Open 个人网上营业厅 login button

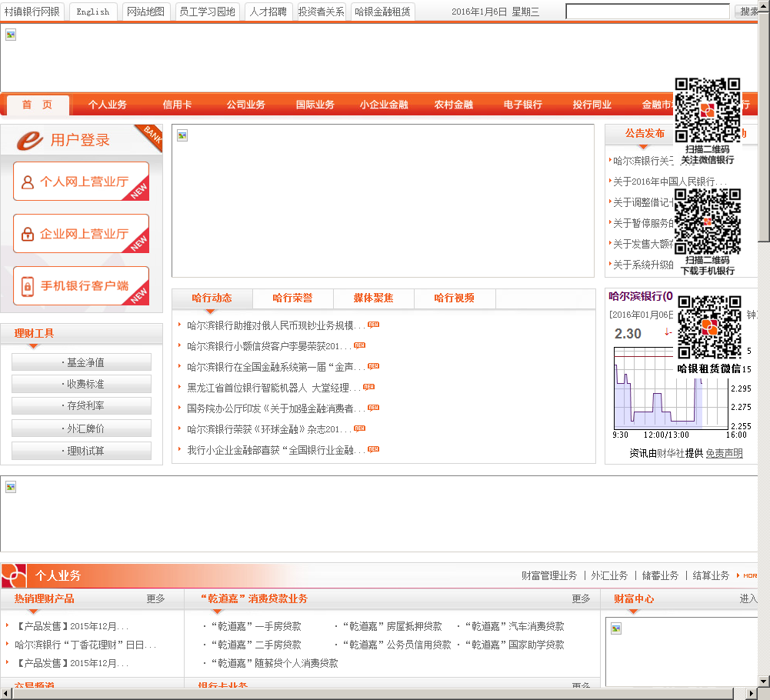[x=81, y=182]
